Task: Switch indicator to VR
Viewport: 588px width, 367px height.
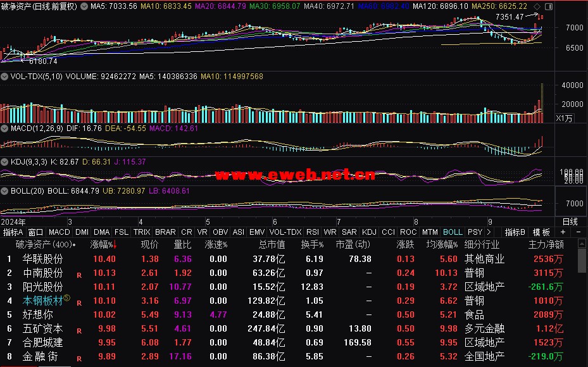Action: click(x=202, y=232)
